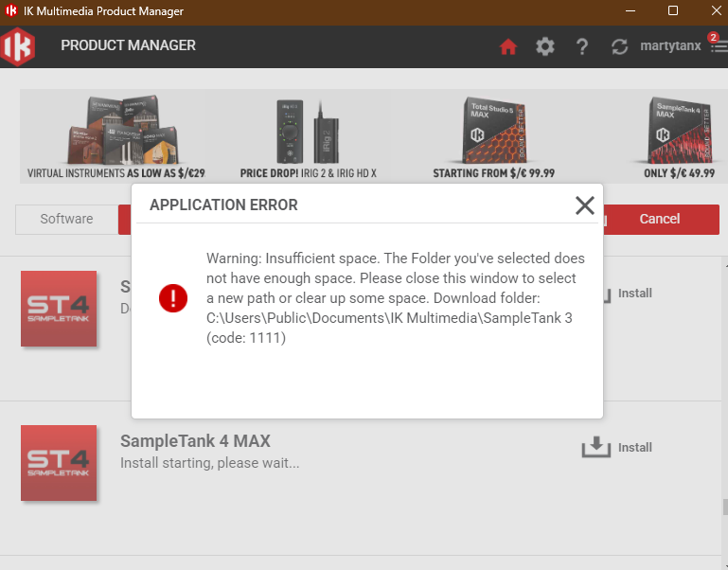The width and height of the screenshot is (728, 570).
Task: Click the insufficient space warning message
Action: coord(396,297)
